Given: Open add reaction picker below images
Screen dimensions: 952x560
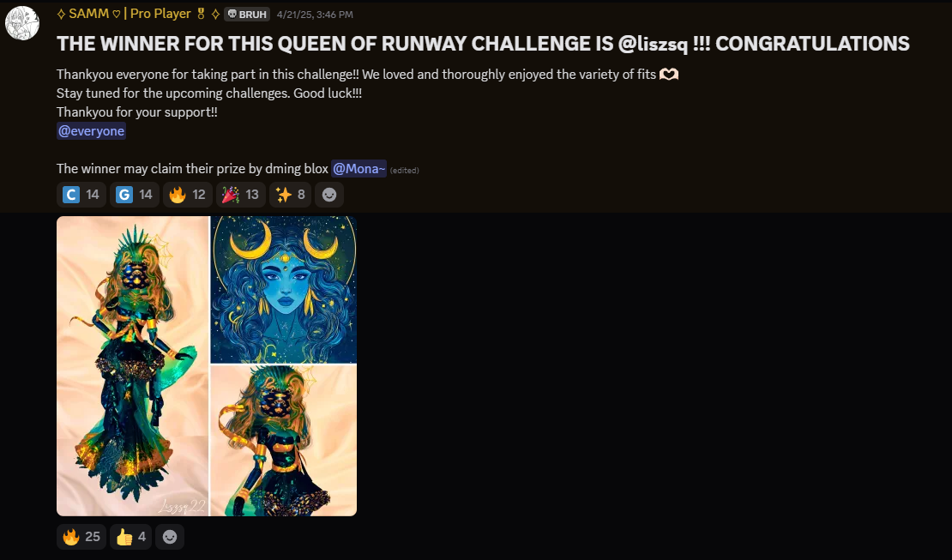Looking at the screenshot, I should pyautogui.click(x=170, y=536).
